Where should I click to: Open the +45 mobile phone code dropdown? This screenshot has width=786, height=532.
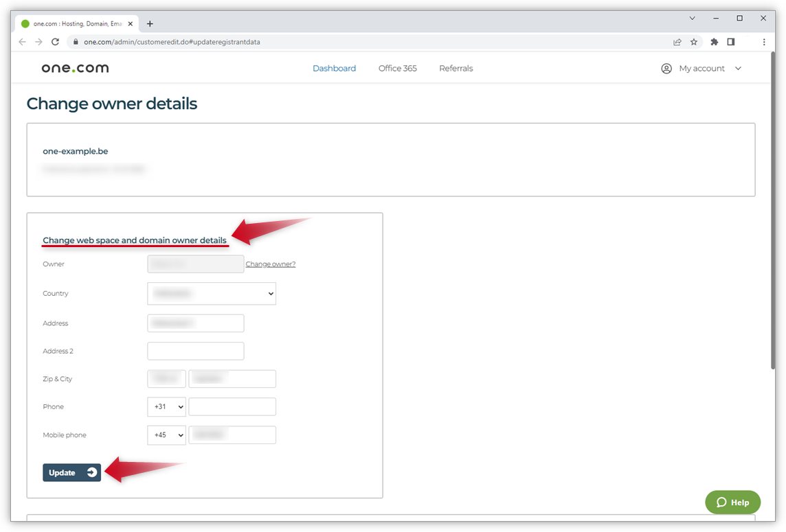click(166, 435)
